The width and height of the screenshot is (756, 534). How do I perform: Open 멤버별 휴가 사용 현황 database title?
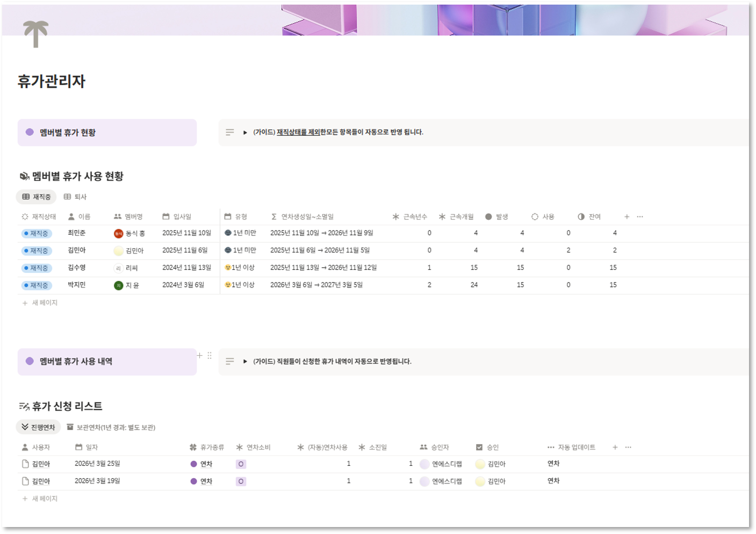pos(78,177)
